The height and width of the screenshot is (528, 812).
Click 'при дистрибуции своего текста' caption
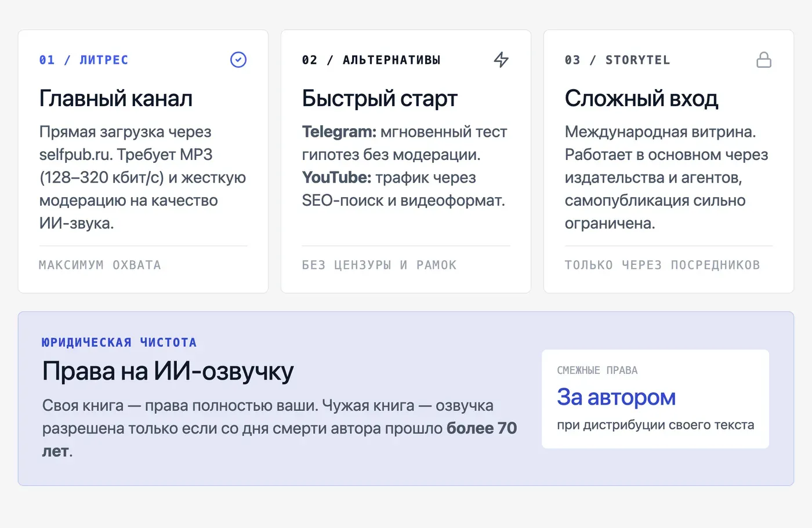655,425
